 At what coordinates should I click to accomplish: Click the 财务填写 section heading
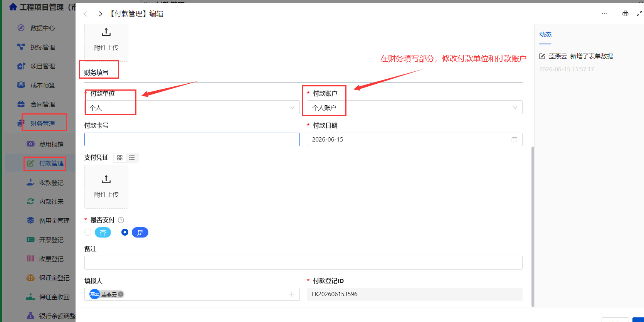[x=96, y=72]
